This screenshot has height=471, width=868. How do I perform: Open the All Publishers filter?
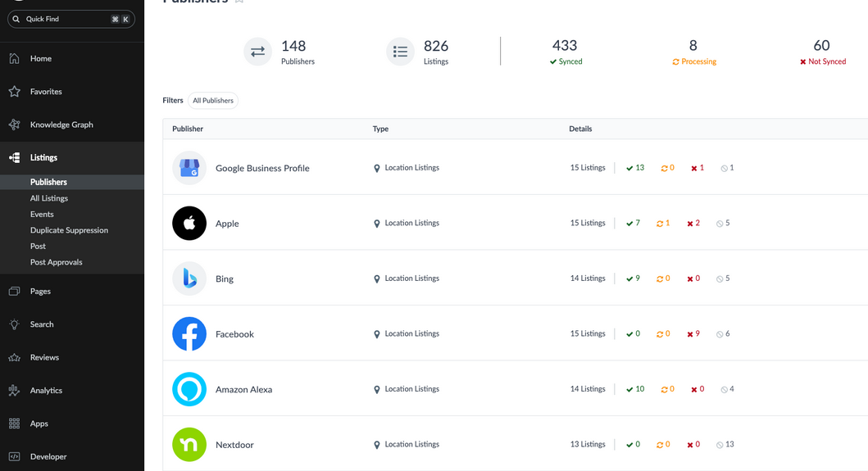point(213,101)
